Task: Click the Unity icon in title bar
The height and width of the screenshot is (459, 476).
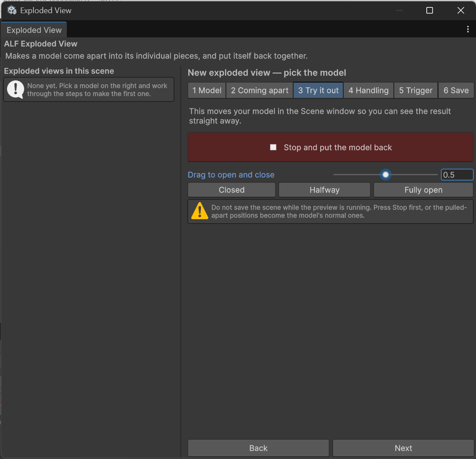Action: pos(12,10)
